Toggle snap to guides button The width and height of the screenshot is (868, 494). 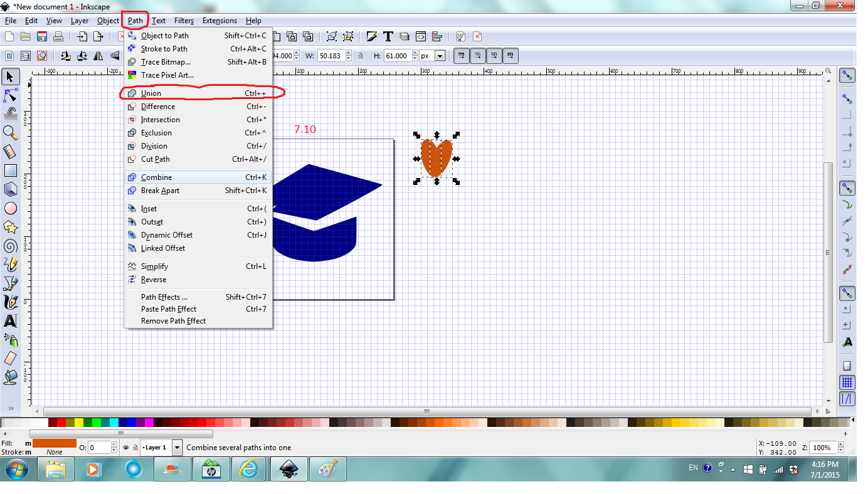(x=847, y=398)
